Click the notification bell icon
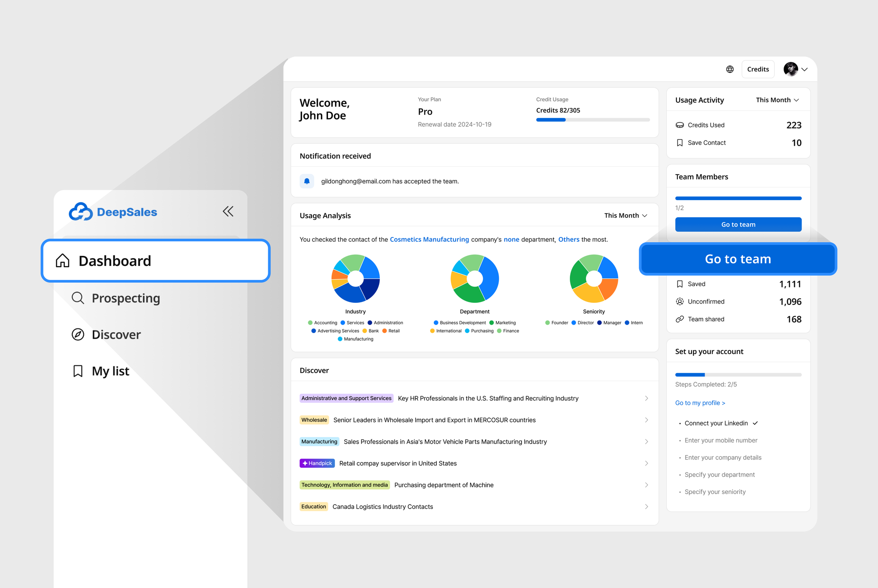 pyautogui.click(x=307, y=181)
